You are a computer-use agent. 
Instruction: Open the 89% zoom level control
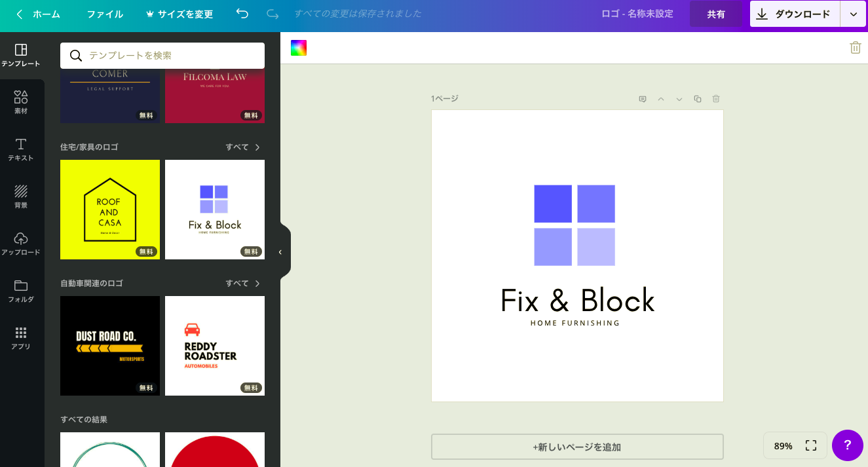[x=783, y=445]
